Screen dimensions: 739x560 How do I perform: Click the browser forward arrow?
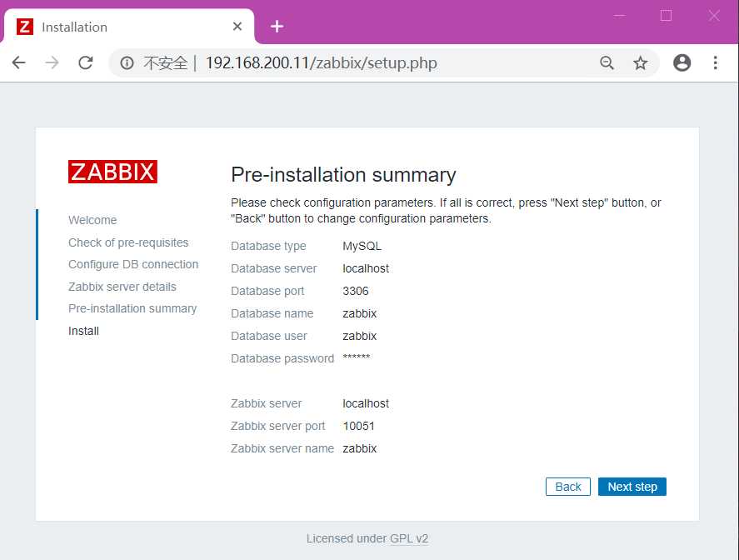pos(52,62)
